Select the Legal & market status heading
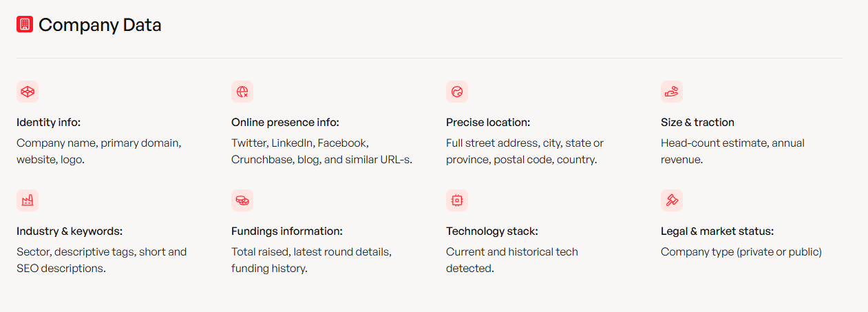Screen dimensions: 868x312 (717, 231)
